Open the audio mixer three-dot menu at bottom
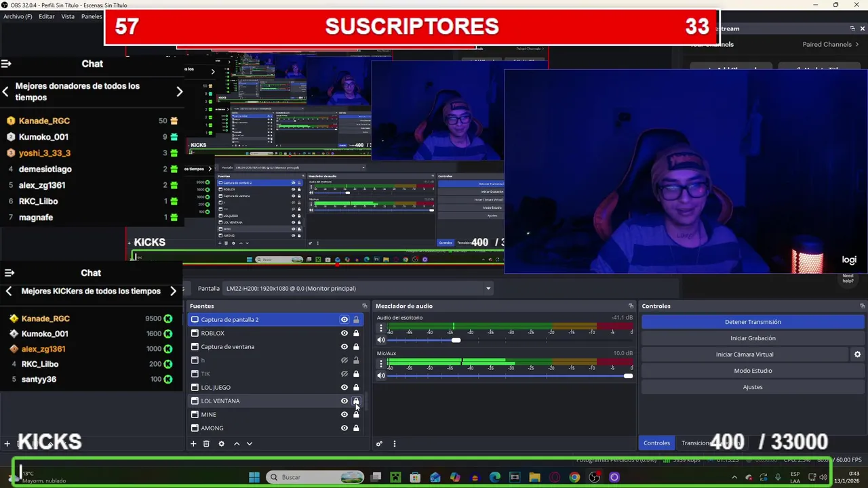 pyautogui.click(x=394, y=444)
